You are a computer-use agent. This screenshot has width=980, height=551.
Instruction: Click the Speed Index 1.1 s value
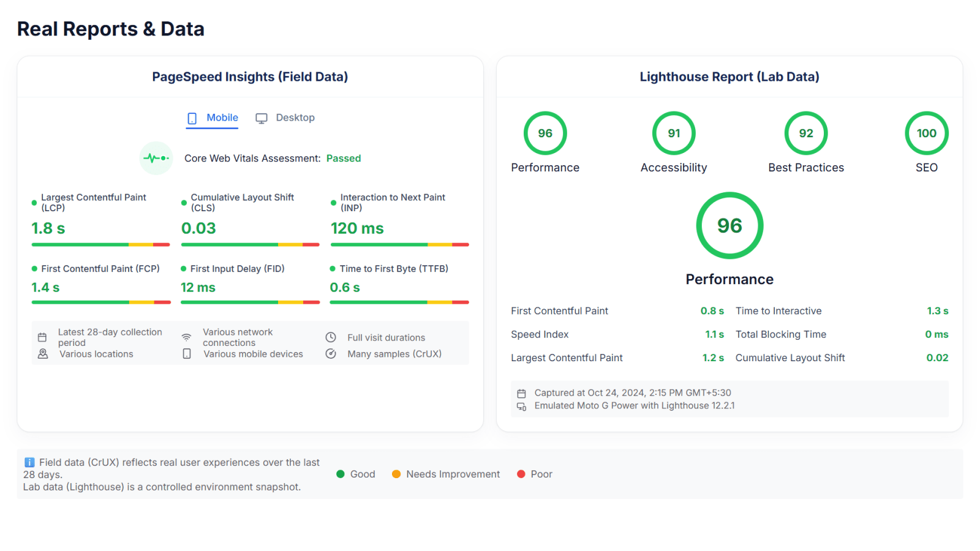tap(714, 334)
